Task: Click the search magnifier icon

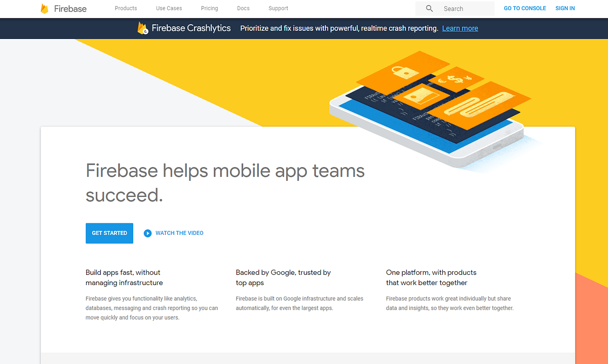Action: pyautogui.click(x=429, y=8)
